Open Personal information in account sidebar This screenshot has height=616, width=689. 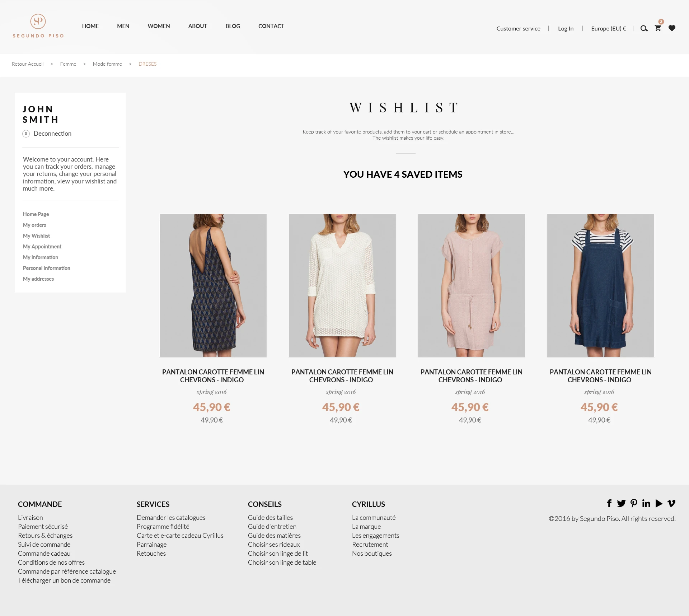(x=47, y=268)
